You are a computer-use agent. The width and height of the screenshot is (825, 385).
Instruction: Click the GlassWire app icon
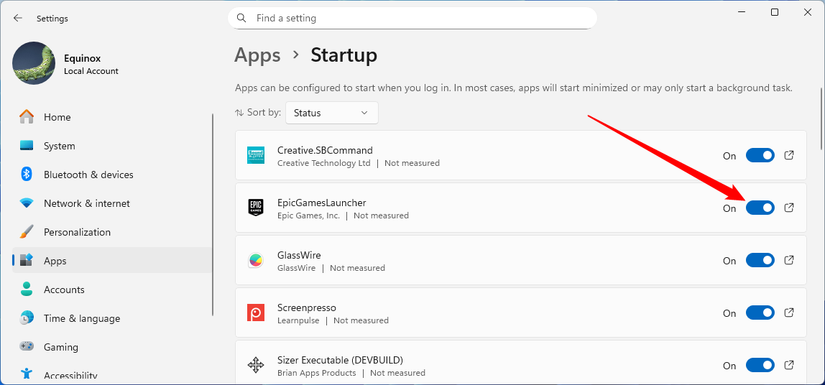256,260
